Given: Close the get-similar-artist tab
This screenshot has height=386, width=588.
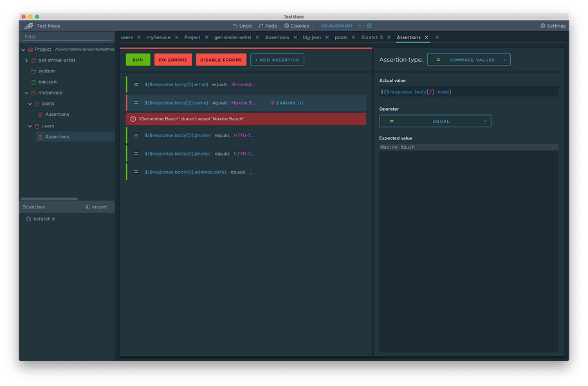Looking at the screenshot, I should 257,37.
